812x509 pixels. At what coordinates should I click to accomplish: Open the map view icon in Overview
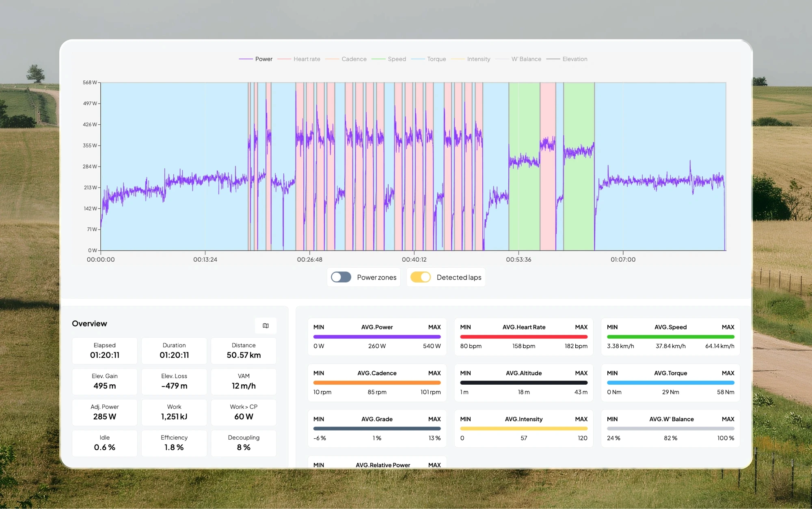point(266,325)
